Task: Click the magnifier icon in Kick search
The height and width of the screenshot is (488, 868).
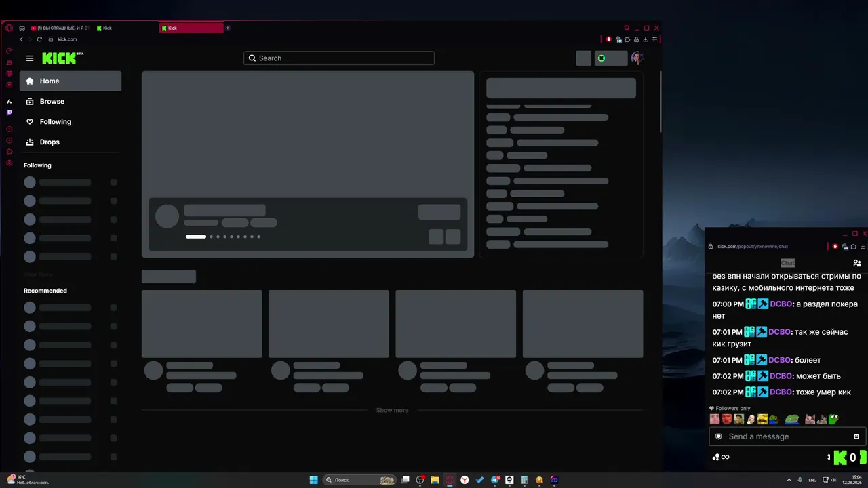Action: (252, 58)
